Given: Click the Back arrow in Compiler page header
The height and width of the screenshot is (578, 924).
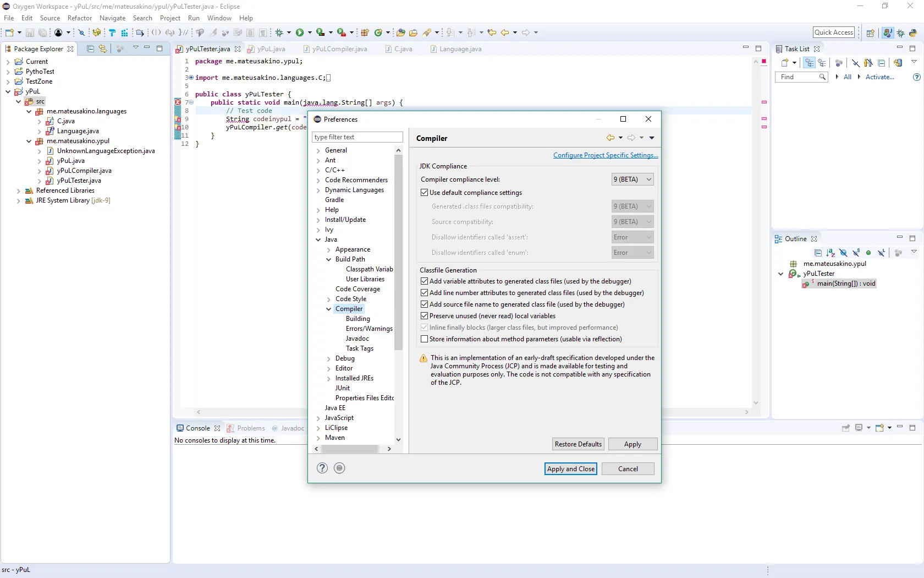Looking at the screenshot, I should [x=610, y=138].
